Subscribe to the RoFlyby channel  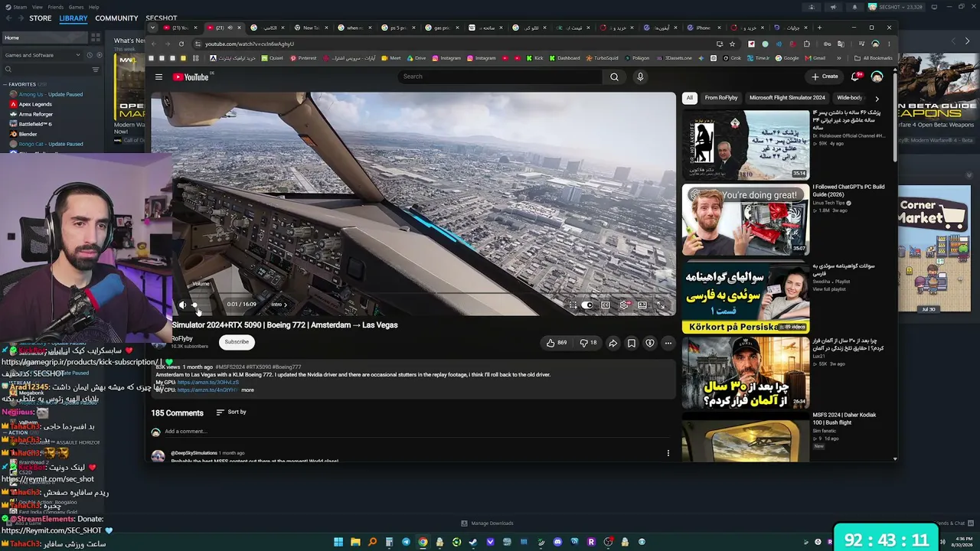click(x=237, y=342)
